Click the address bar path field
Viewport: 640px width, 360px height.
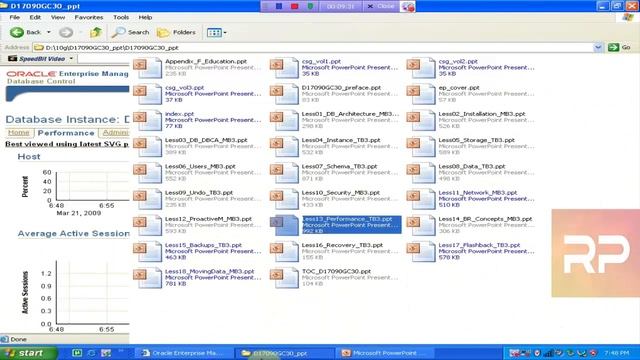click(313, 48)
